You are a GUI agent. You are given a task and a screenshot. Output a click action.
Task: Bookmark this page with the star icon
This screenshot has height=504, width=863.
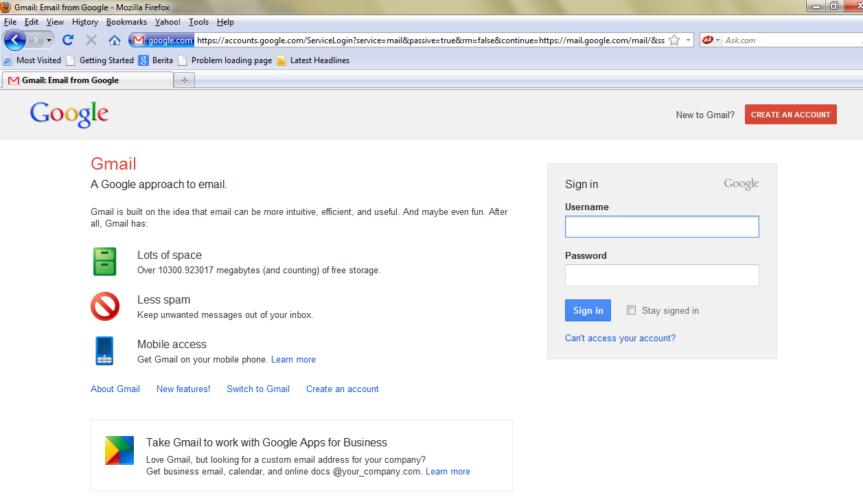[674, 41]
